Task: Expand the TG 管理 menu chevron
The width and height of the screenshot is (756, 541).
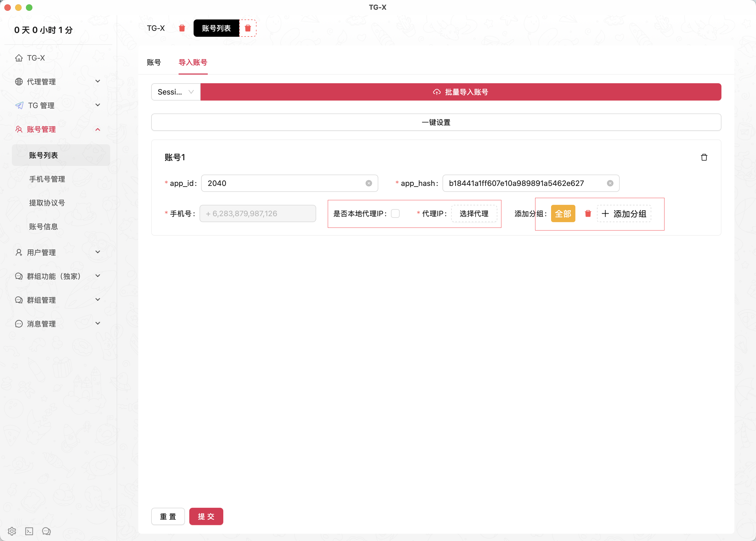Action: point(98,105)
